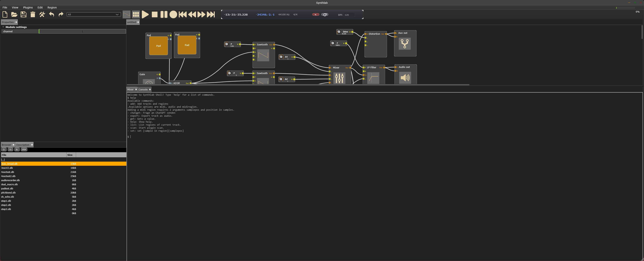The image size is (644, 261).
Task: Close the untitled document tab
Action: coord(138,22)
